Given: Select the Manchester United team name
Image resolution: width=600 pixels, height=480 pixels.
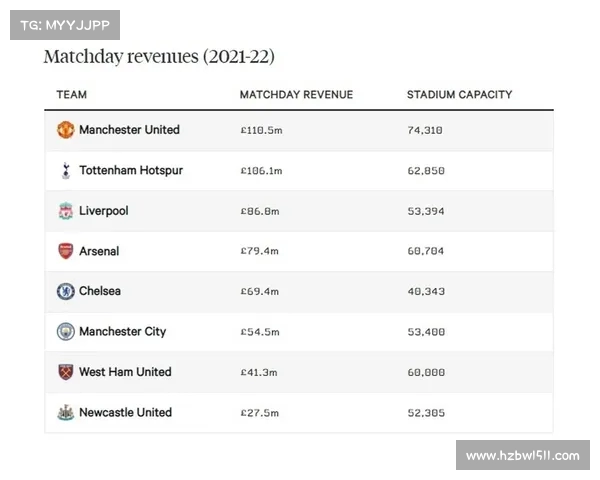Looking at the screenshot, I should click(129, 130).
